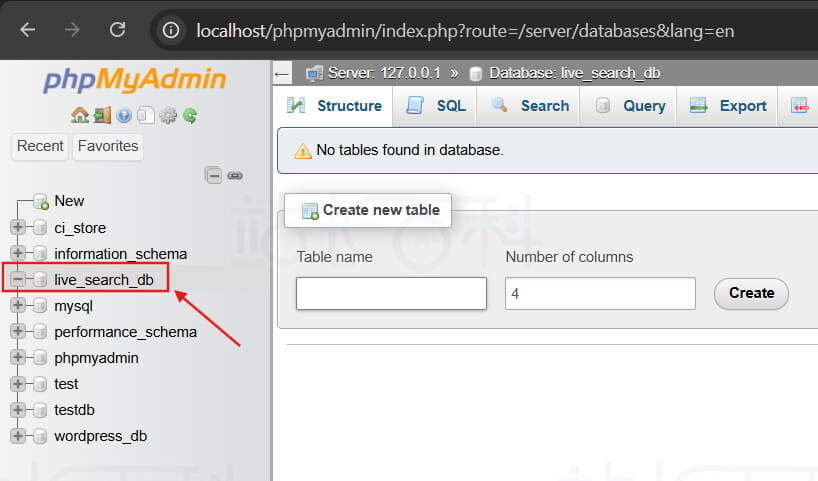Image resolution: width=818 pixels, height=481 pixels.
Task: Click the Create new table icon
Action: 310,211
